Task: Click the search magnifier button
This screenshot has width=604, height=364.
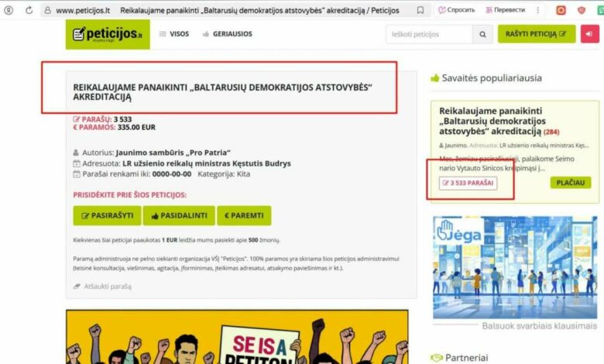Action: point(482,34)
